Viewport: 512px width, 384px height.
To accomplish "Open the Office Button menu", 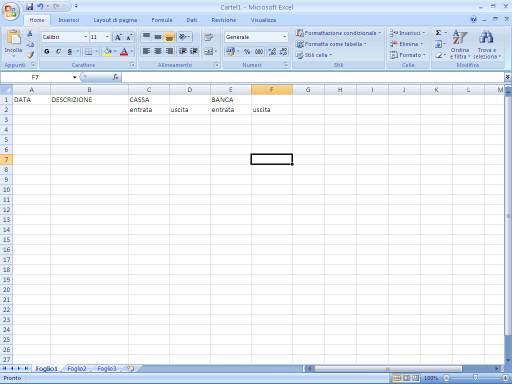I will click(11, 11).
